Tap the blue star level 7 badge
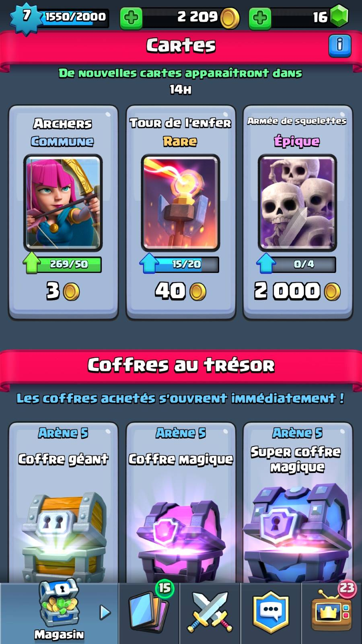This screenshot has height=644, width=362. [x=27, y=18]
